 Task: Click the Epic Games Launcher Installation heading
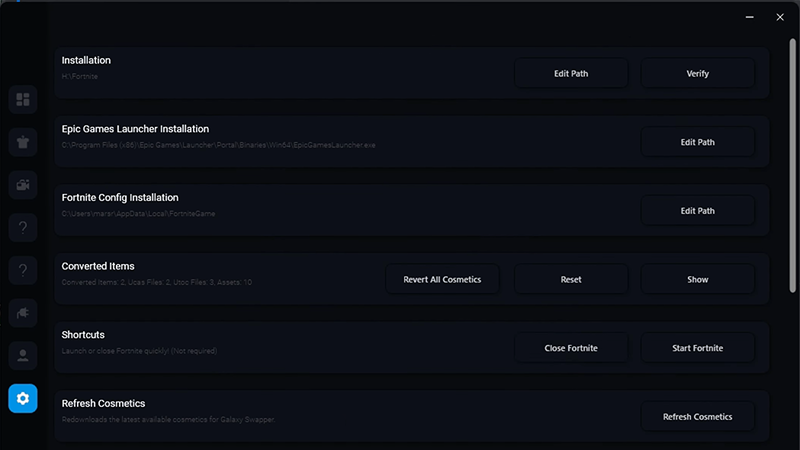point(135,129)
